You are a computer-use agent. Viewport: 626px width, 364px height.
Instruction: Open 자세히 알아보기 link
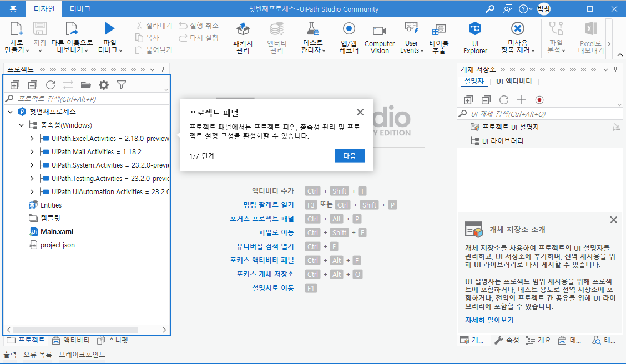489,320
